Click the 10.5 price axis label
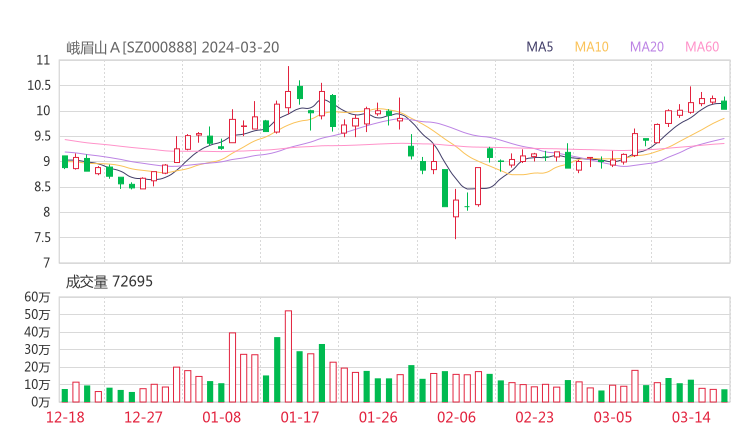This screenshot has height=440, width=740. click(39, 85)
